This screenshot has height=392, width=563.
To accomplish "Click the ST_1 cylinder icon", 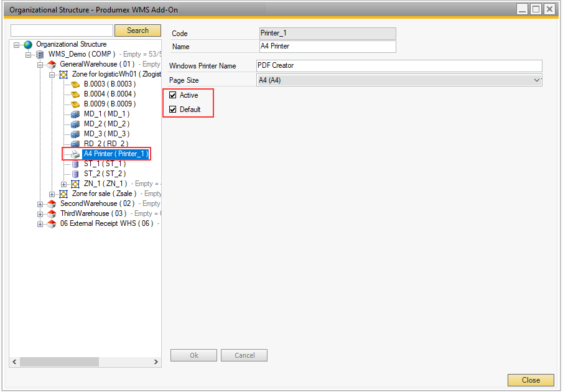I will pyautogui.click(x=75, y=164).
